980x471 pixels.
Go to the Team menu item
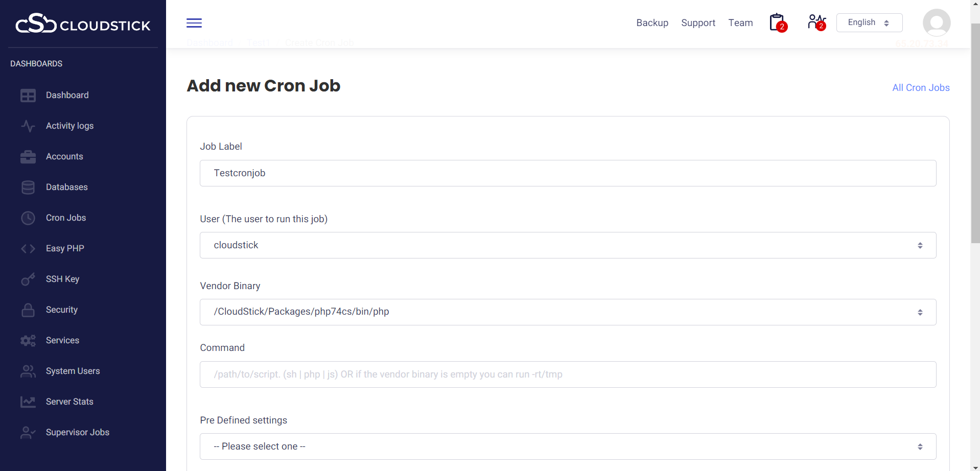pyautogui.click(x=740, y=23)
